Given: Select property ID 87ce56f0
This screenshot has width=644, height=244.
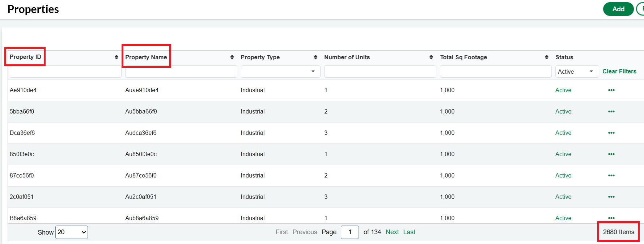Looking at the screenshot, I should pyautogui.click(x=22, y=175).
